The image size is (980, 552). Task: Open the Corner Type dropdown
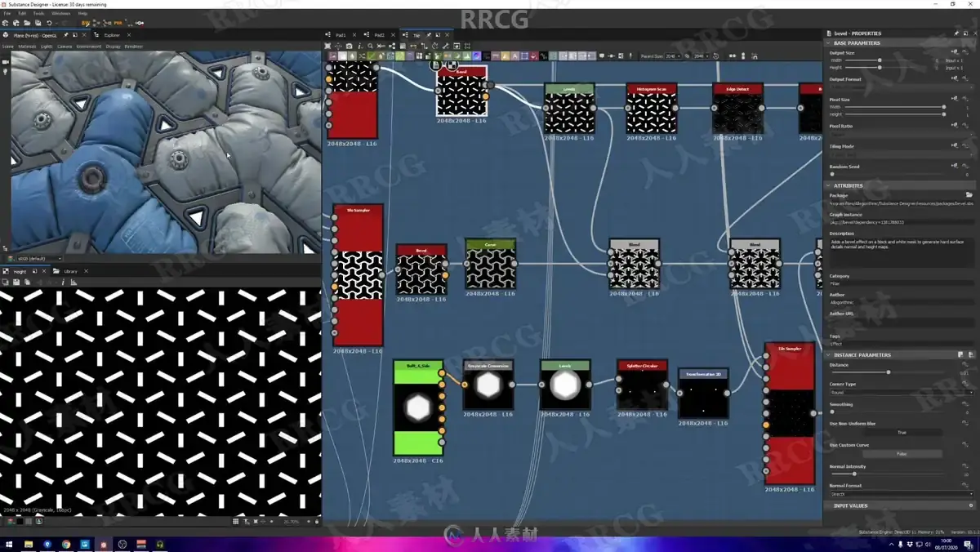click(x=902, y=393)
